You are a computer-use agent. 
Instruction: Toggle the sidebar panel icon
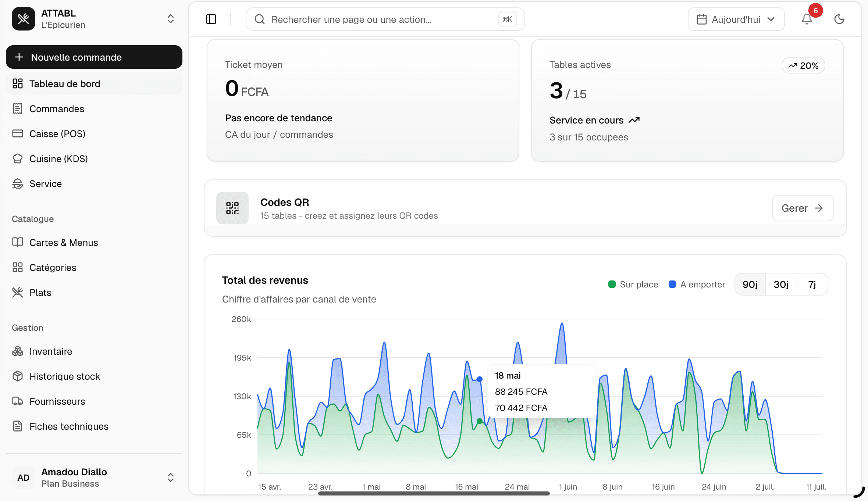coord(211,19)
